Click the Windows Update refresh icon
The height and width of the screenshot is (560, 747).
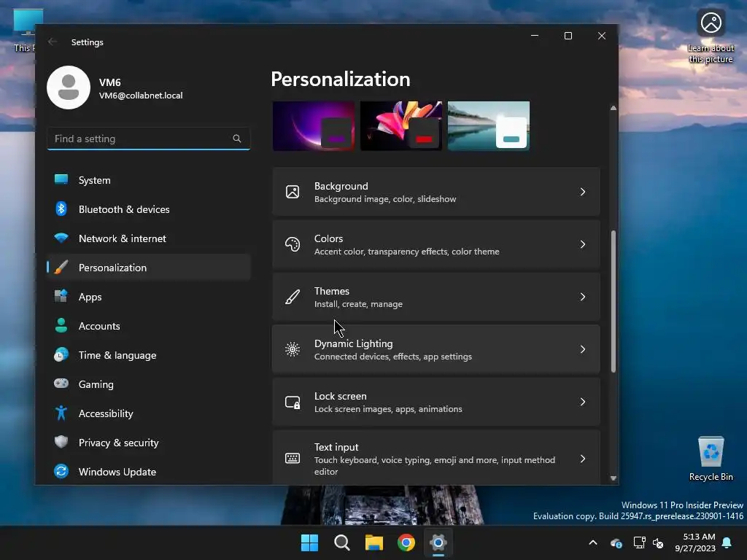tap(61, 472)
